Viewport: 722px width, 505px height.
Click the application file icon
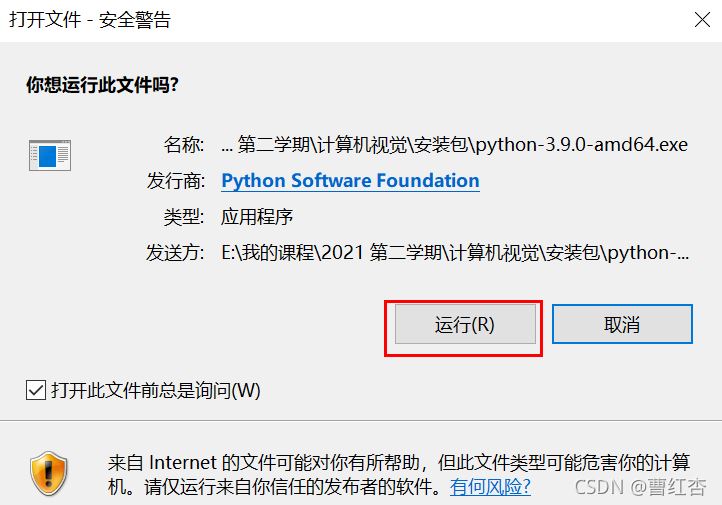50,155
